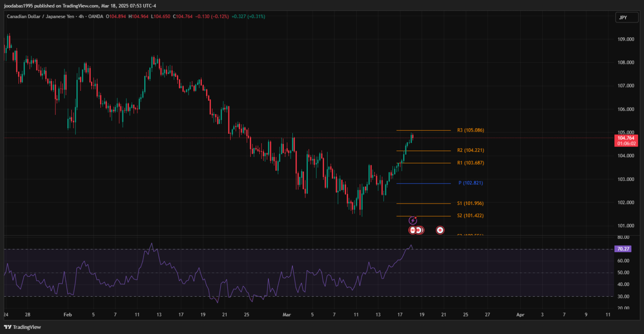Click the current price label 104.764
Viewport: 644px width, 334px height.
626,138
